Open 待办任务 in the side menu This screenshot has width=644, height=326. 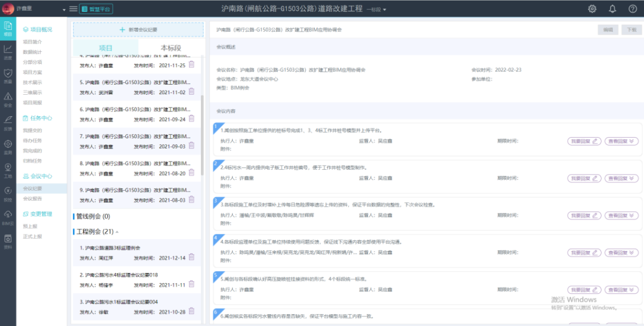pyautogui.click(x=32, y=141)
